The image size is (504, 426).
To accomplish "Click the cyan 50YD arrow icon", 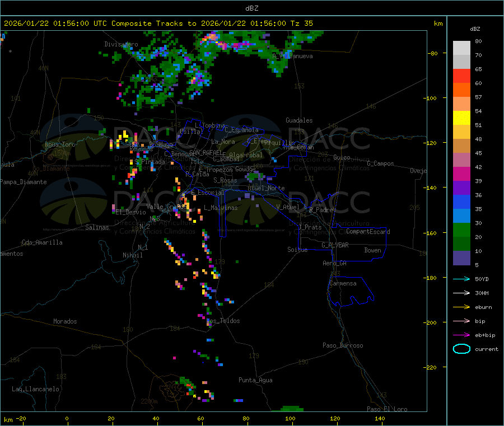I will [x=461, y=279].
